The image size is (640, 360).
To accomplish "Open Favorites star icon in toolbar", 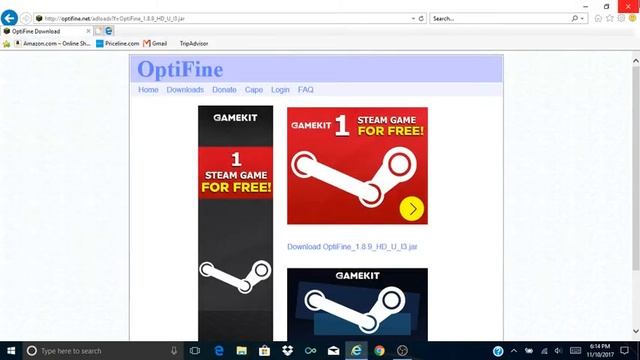I will (610, 18).
